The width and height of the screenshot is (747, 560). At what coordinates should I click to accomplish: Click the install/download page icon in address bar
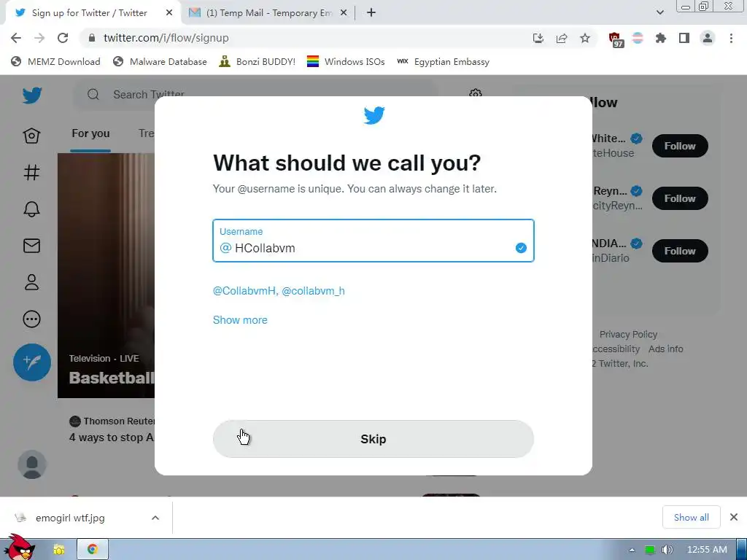538,38
